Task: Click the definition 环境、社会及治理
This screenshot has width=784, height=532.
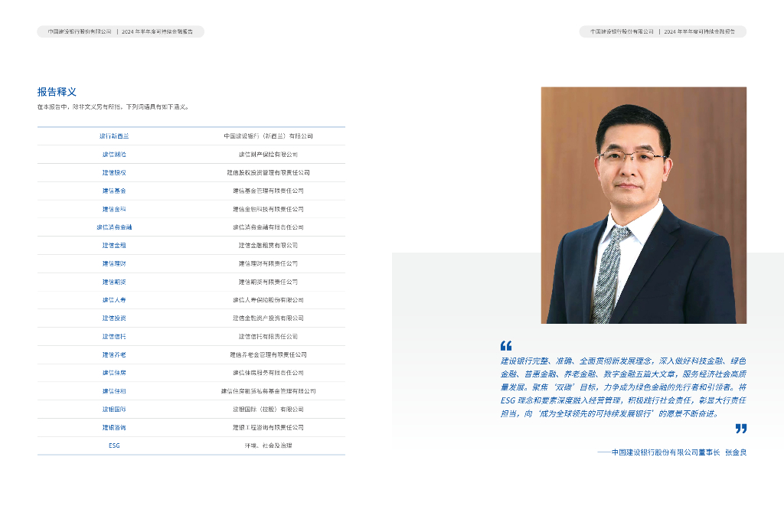Action: coord(268,446)
